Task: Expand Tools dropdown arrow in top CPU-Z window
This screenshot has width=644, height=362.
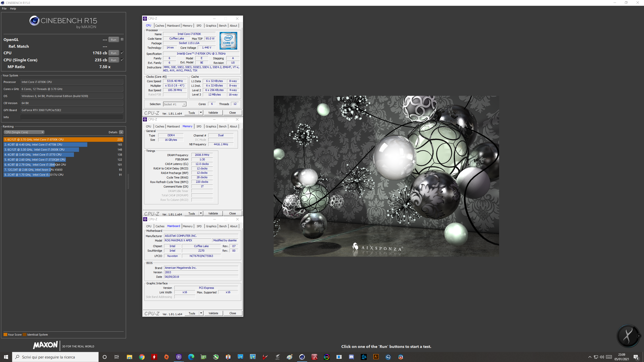Action: [x=201, y=113]
